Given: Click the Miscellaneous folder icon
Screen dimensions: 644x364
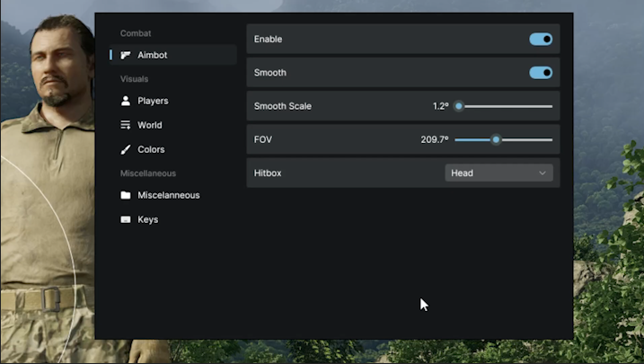Looking at the screenshot, I should [126, 196].
